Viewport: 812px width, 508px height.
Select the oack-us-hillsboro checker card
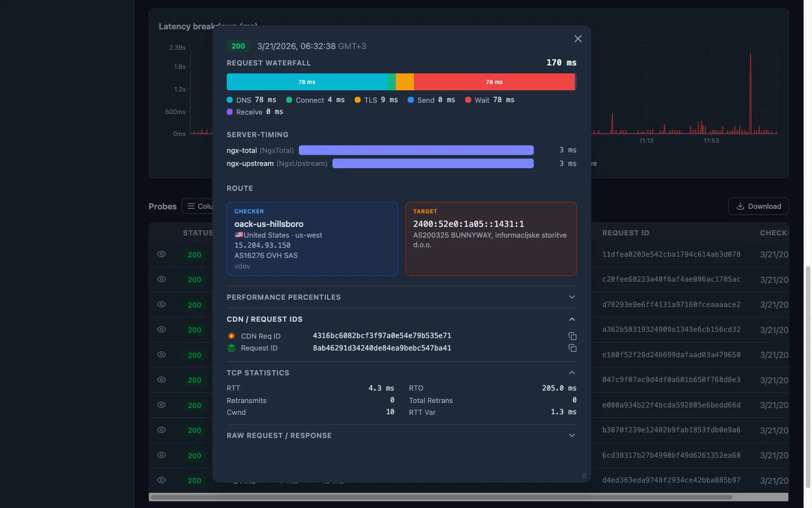click(312, 239)
